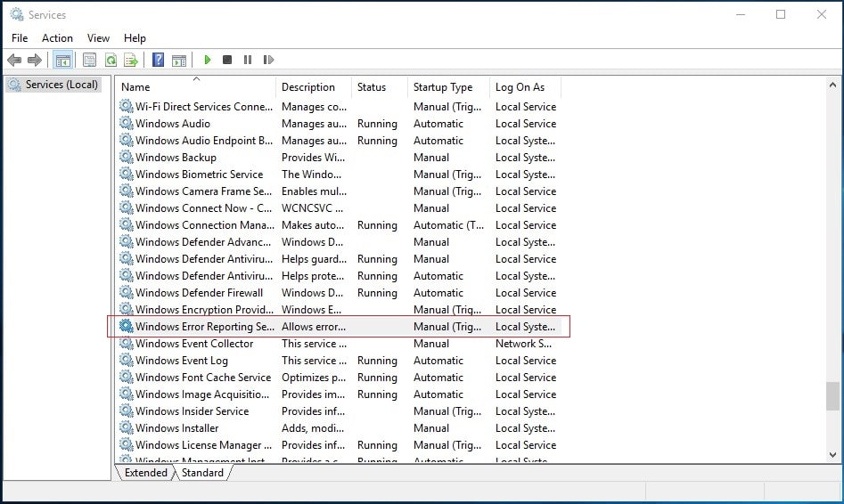This screenshot has height=504, width=844.
Task: Sort by the Name column header
Action: 197,87
